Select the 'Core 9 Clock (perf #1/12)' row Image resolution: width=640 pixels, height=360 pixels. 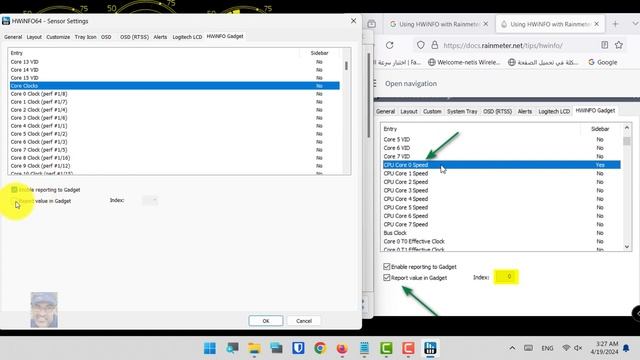174,166
